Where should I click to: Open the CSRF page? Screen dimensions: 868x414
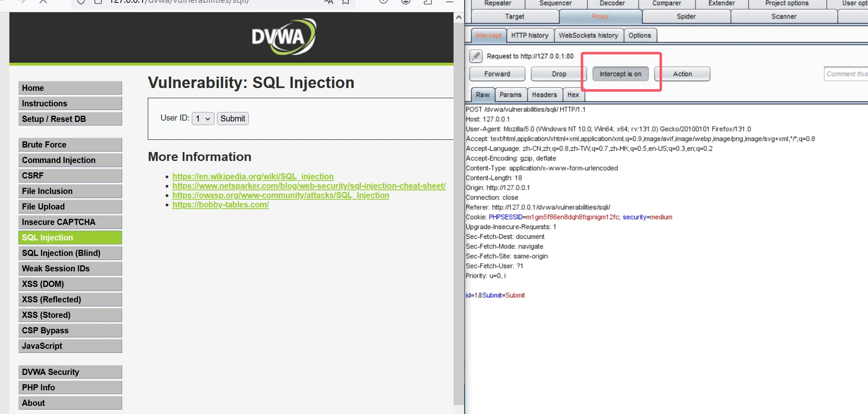(70, 176)
